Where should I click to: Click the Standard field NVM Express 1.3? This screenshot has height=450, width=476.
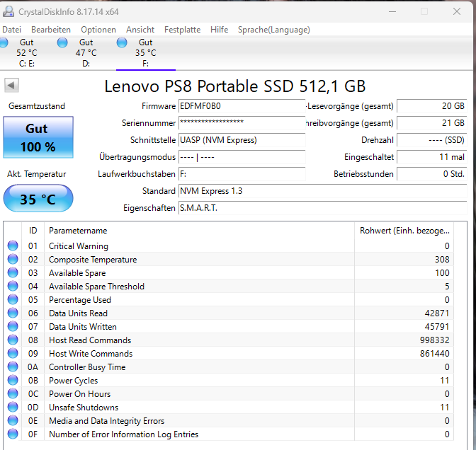(322, 191)
